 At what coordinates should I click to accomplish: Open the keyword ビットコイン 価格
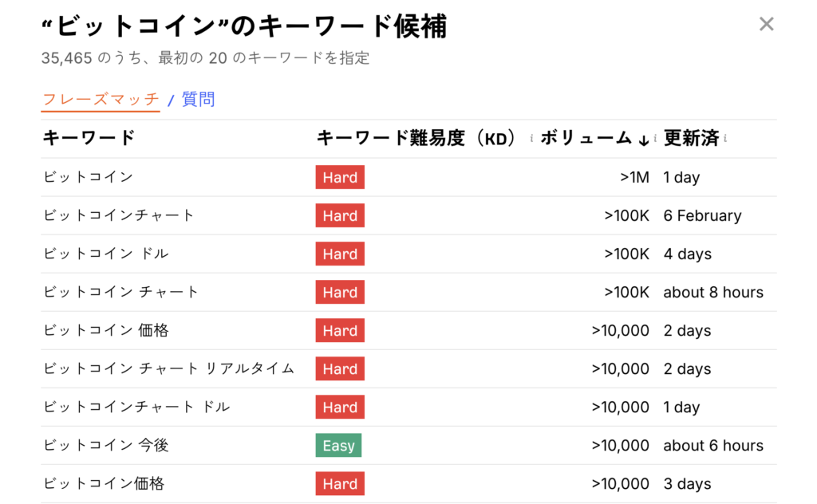(x=106, y=330)
